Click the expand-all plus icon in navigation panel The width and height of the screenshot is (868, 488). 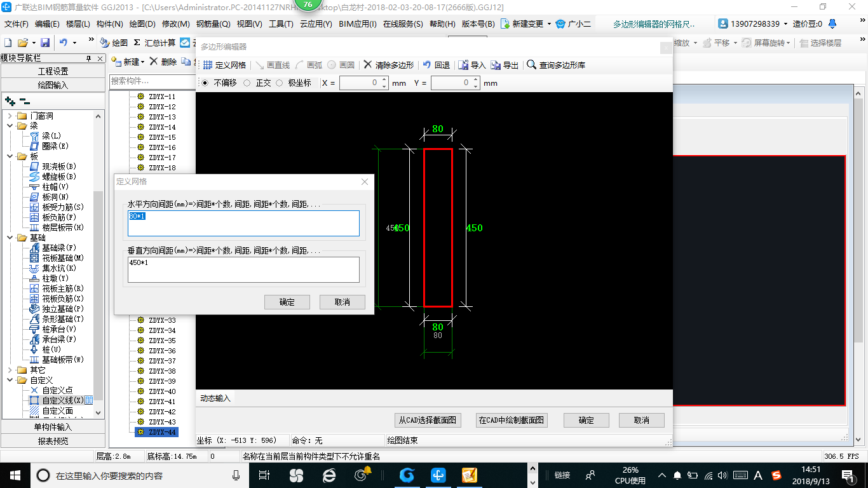tap(10, 100)
